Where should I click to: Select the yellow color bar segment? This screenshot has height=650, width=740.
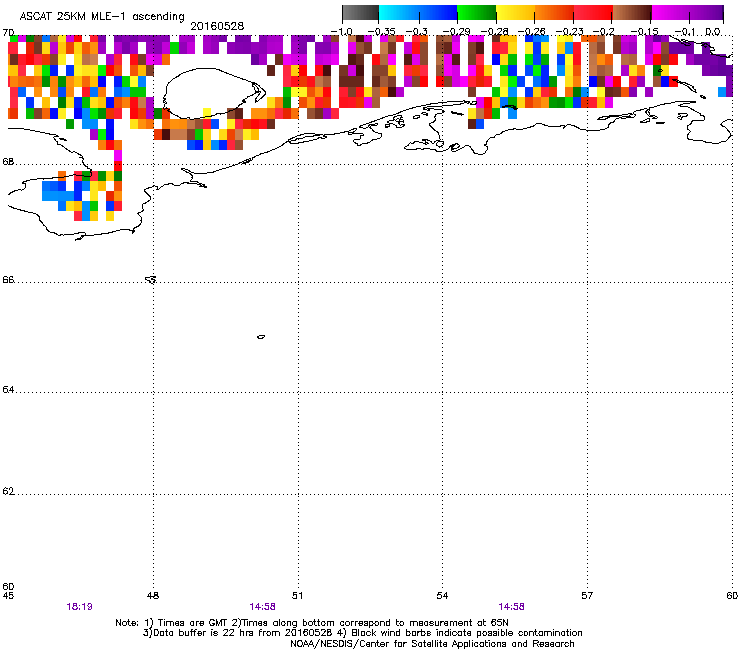click(515, 12)
